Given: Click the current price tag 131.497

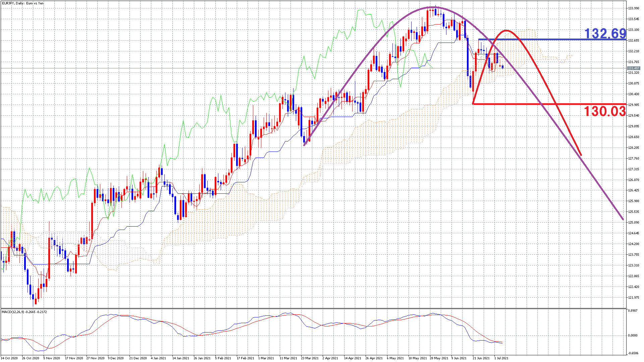Looking at the screenshot, I should [633, 68].
